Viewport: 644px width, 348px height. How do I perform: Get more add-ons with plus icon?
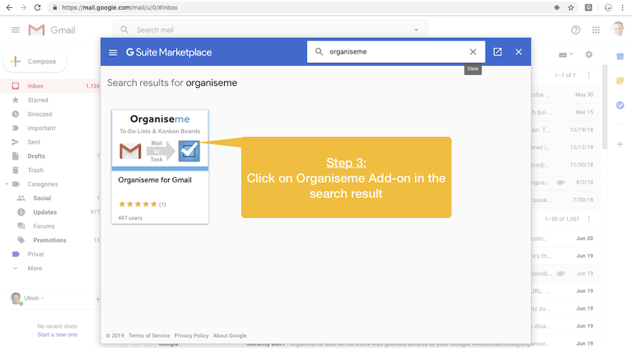[x=620, y=144]
